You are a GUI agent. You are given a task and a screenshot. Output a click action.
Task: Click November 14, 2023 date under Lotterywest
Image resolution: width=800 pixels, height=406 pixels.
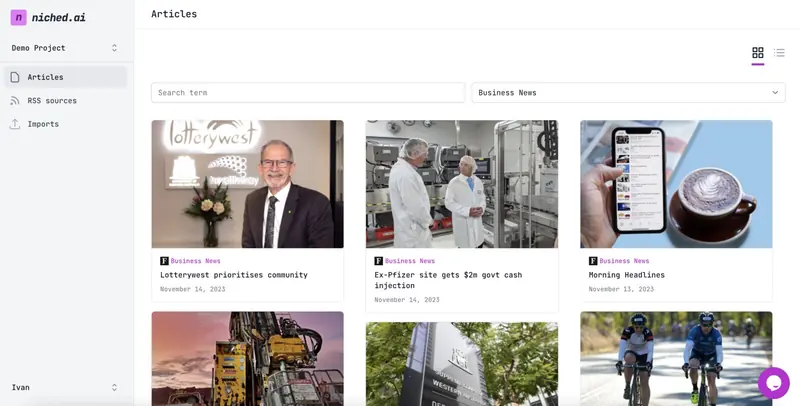click(192, 289)
